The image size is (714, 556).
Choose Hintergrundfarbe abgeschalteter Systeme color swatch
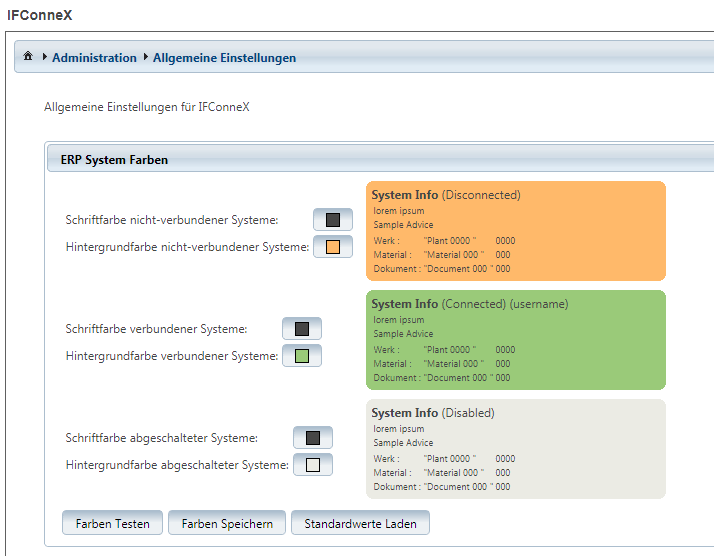click(x=312, y=465)
